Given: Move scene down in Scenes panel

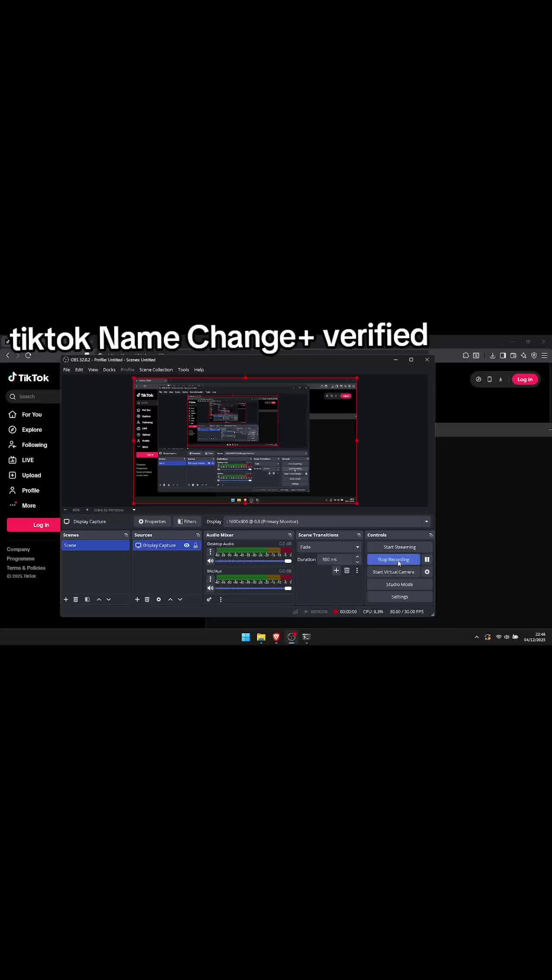Looking at the screenshot, I should coord(109,599).
